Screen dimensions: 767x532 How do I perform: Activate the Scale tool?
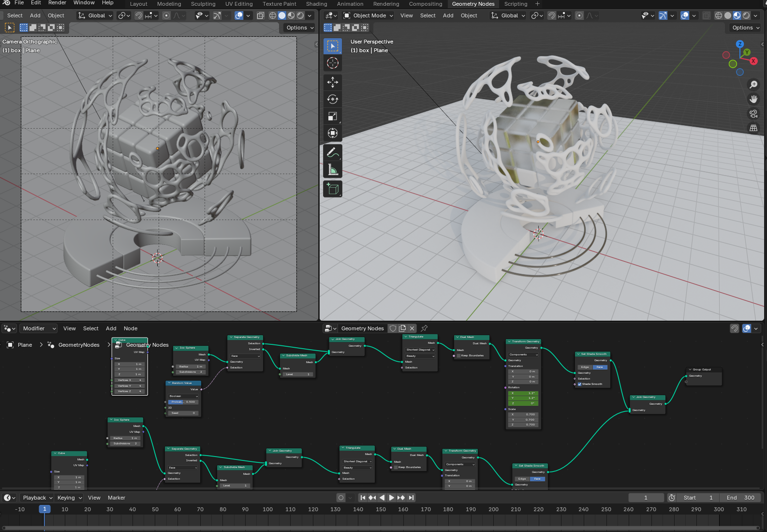tap(332, 116)
